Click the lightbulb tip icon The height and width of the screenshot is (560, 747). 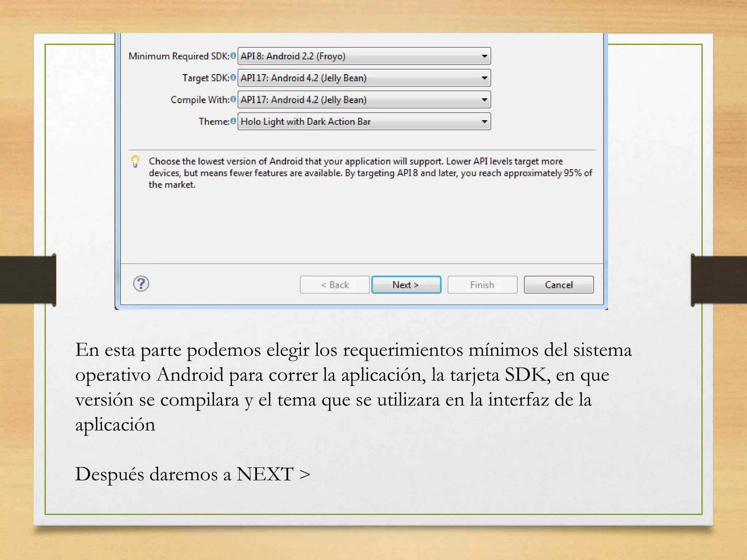point(135,162)
